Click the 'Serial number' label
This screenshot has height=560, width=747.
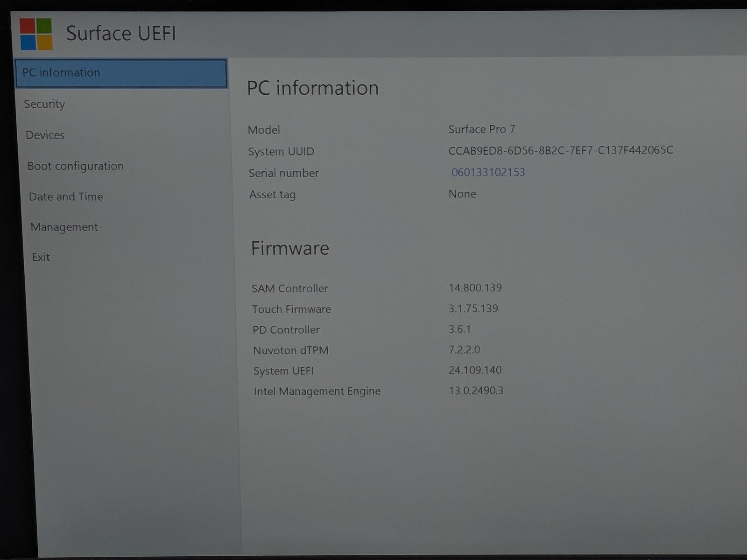coord(284,173)
